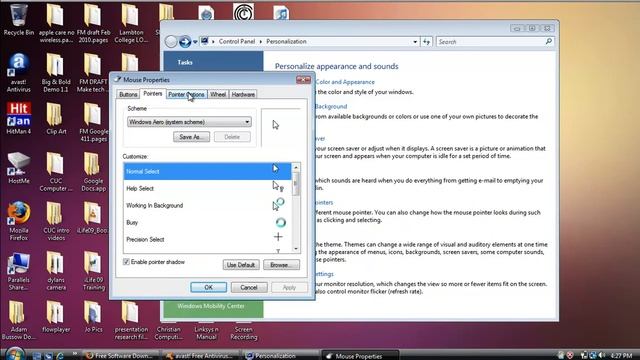Click the refresh button beside address bar
Screen dimensions: 640x360
[x=427, y=42]
